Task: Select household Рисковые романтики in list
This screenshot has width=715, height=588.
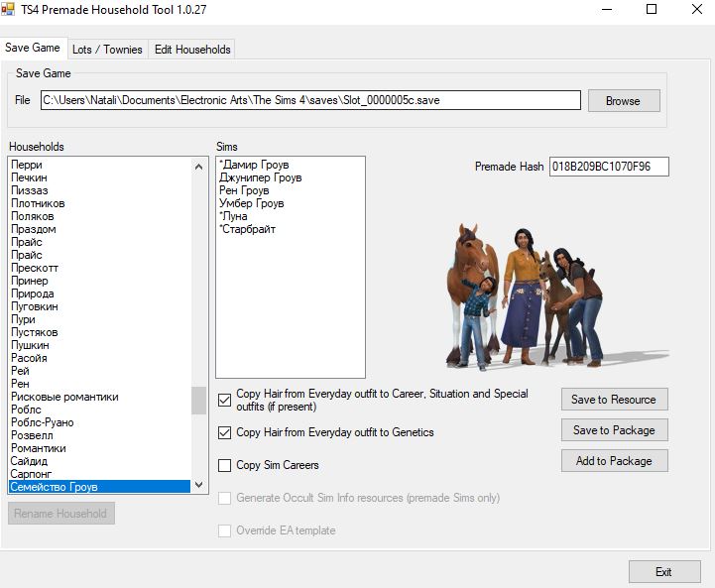Action: 64,397
